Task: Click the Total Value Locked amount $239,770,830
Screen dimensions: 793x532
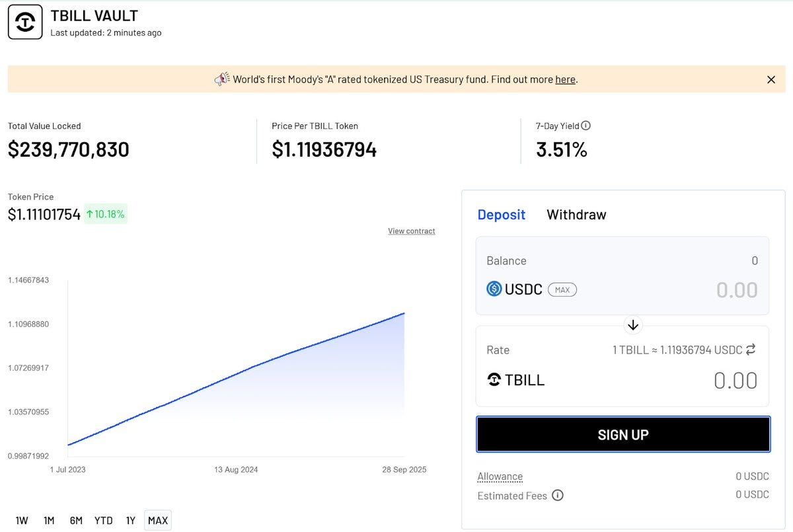Action: click(69, 150)
